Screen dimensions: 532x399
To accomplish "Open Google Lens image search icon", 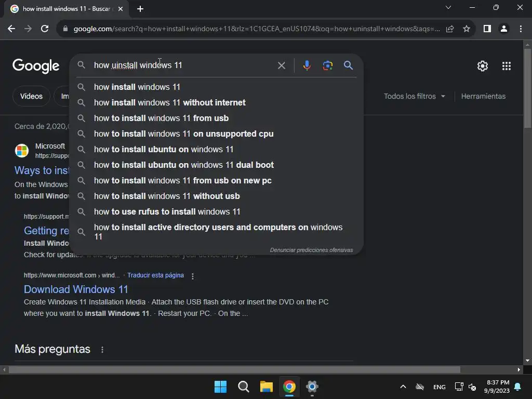I will pos(327,65).
